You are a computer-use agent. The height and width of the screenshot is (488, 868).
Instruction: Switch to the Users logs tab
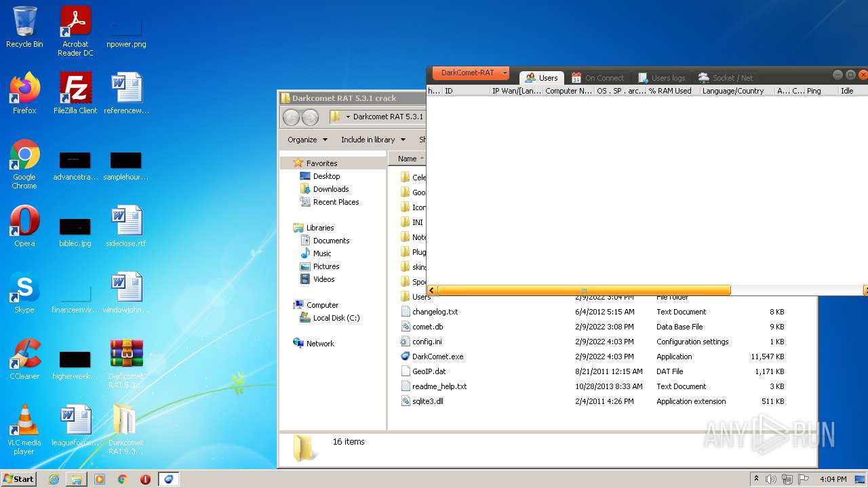point(662,78)
